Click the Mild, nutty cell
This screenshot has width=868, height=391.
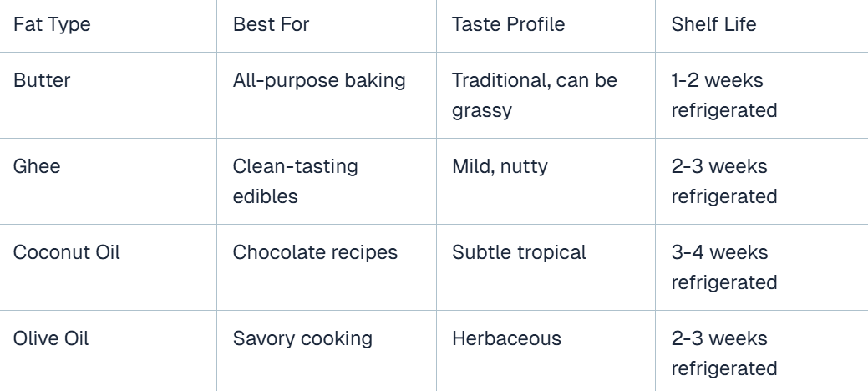(546, 181)
